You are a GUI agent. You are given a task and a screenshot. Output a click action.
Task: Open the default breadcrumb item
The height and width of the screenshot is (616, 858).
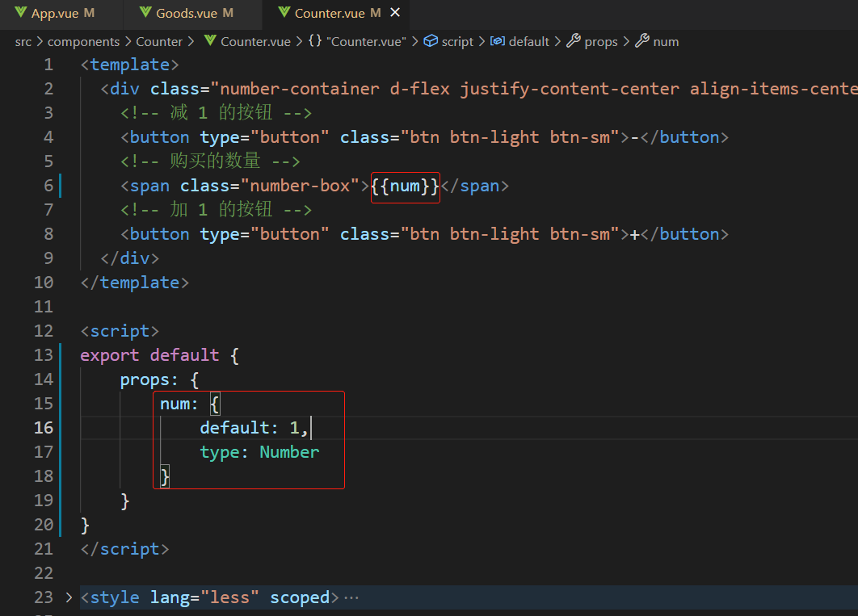point(528,42)
